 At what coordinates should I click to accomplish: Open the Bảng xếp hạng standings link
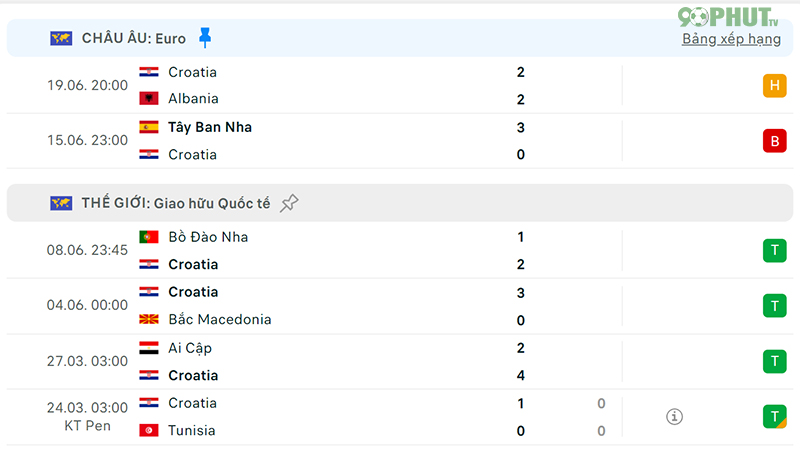[x=731, y=39]
